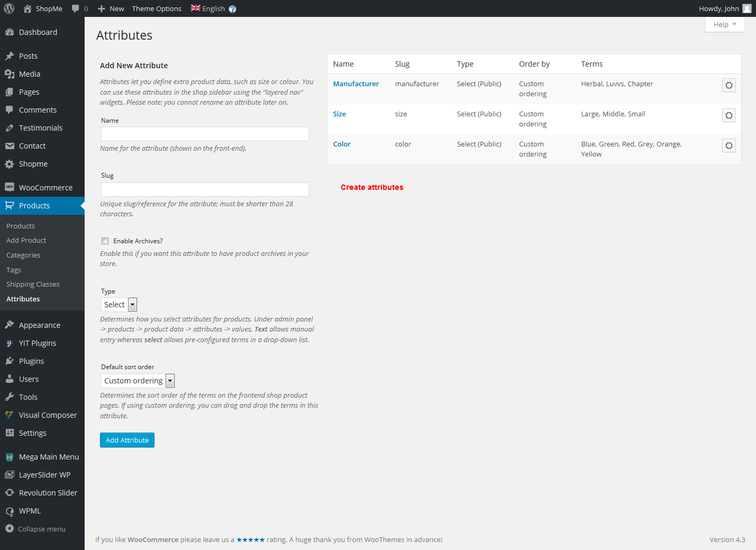Open configure terms gear for Manufacturer
This screenshot has width=756, height=550.
tap(728, 85)
